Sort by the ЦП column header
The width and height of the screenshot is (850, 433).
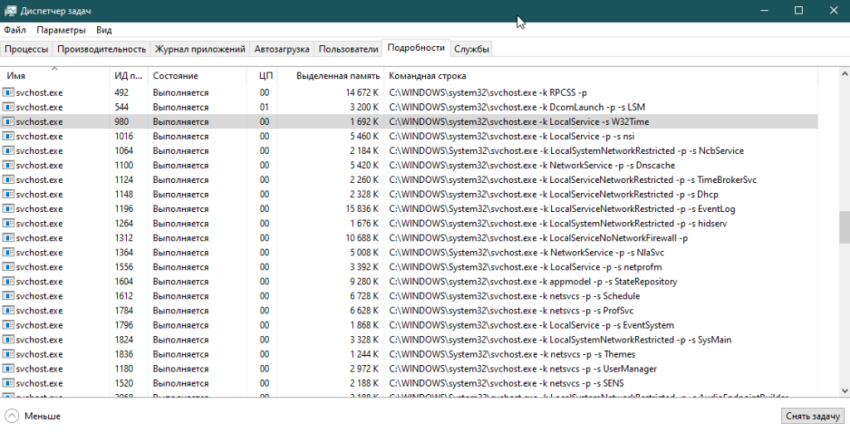[x=261, y=76]
